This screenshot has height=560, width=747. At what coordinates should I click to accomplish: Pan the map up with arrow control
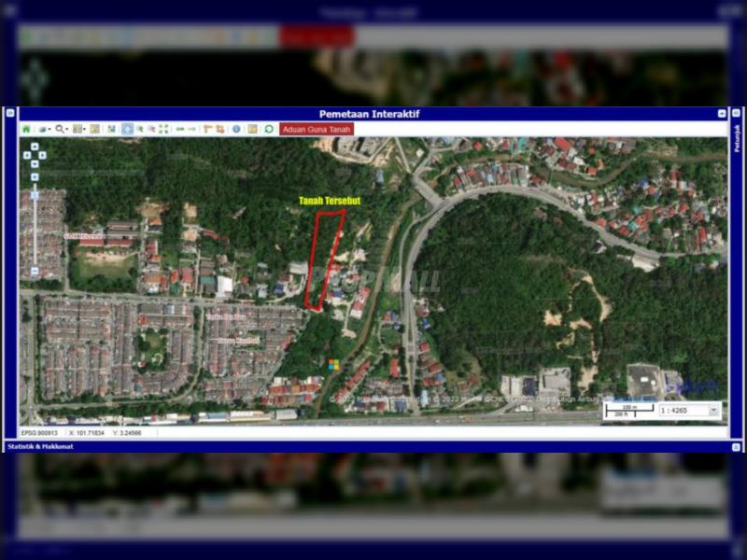point(35,147)
